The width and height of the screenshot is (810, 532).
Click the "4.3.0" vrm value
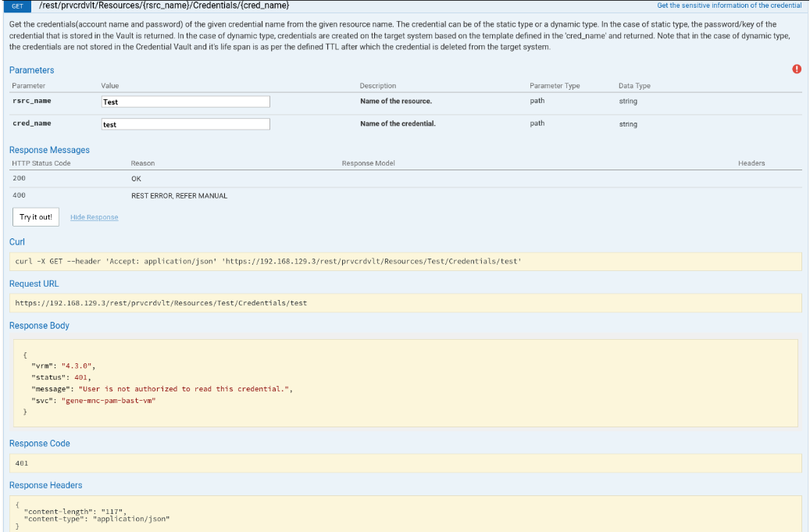(x=77, y=366)
